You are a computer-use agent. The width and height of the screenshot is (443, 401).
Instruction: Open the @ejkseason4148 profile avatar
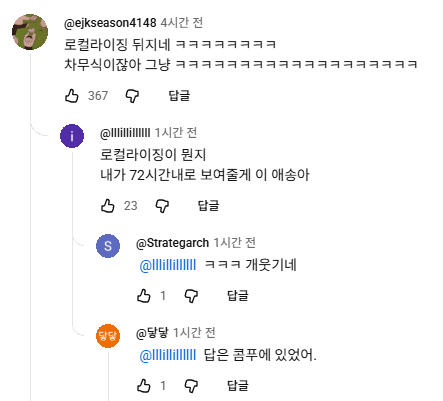coord(30,32)
